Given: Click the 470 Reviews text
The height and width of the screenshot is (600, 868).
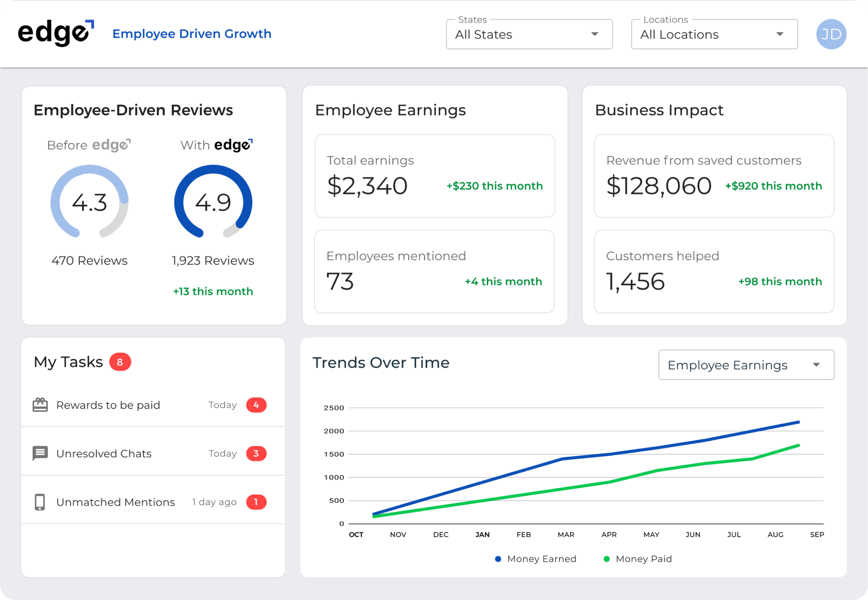Looking at the screenshot, I should coord(89,260).
